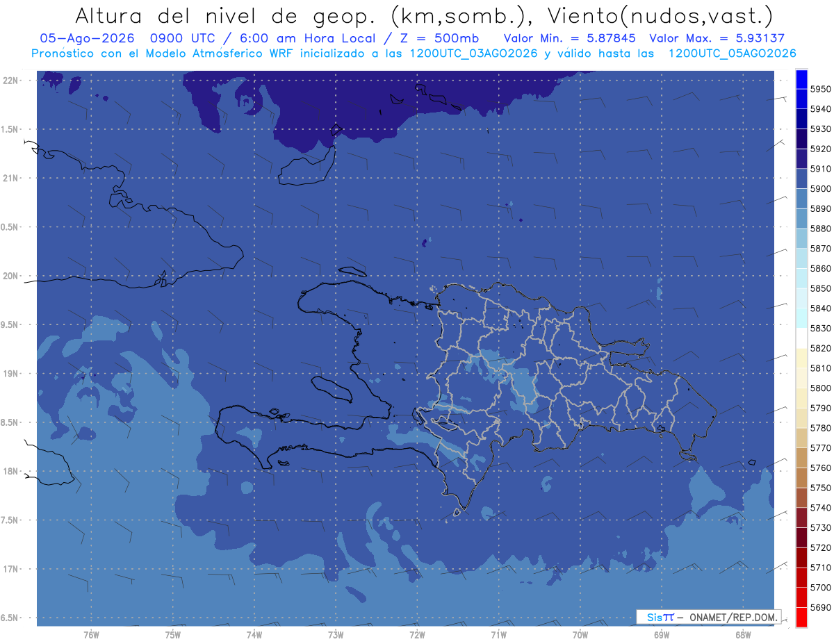
Task: Click the 5820 legend value
Action: 819,348
